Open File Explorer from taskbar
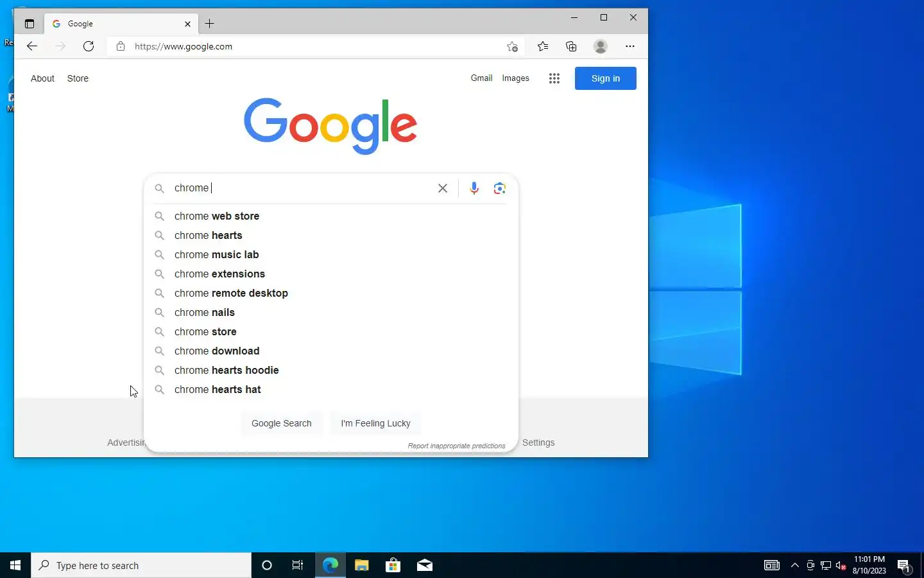 click(x=362, y=565)
